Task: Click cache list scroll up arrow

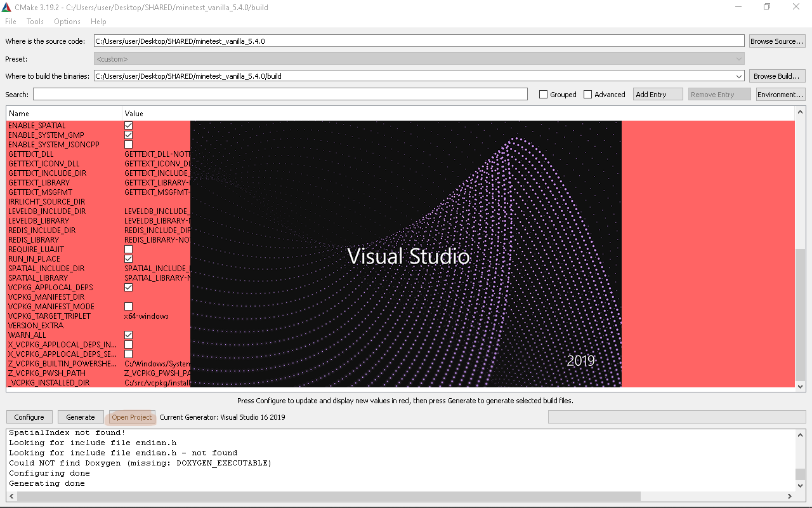Action: pyautogui.click(x=799, y=113)
